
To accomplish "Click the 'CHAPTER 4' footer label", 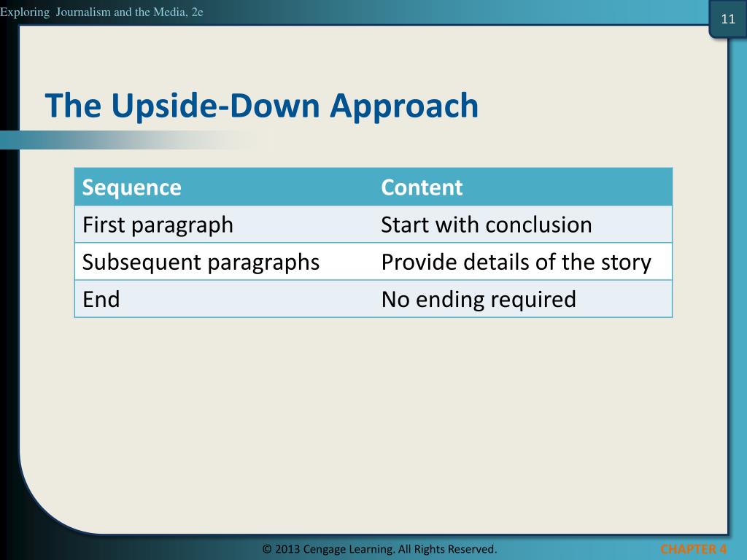I will pos(693,549).
